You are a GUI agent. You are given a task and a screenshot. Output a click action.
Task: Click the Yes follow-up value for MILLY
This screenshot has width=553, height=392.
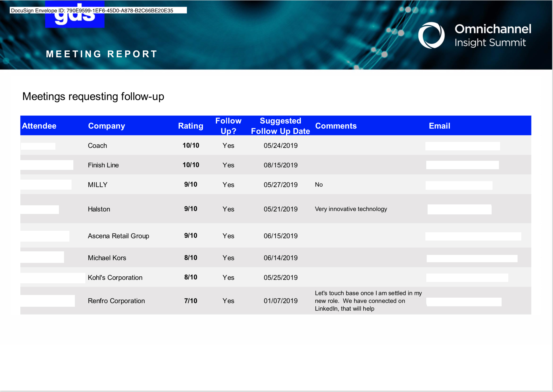(228, 185)
